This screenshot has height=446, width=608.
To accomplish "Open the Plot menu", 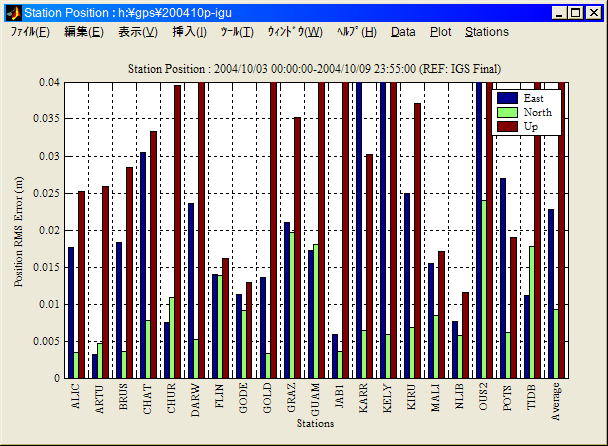I will (x=440, y=32).
